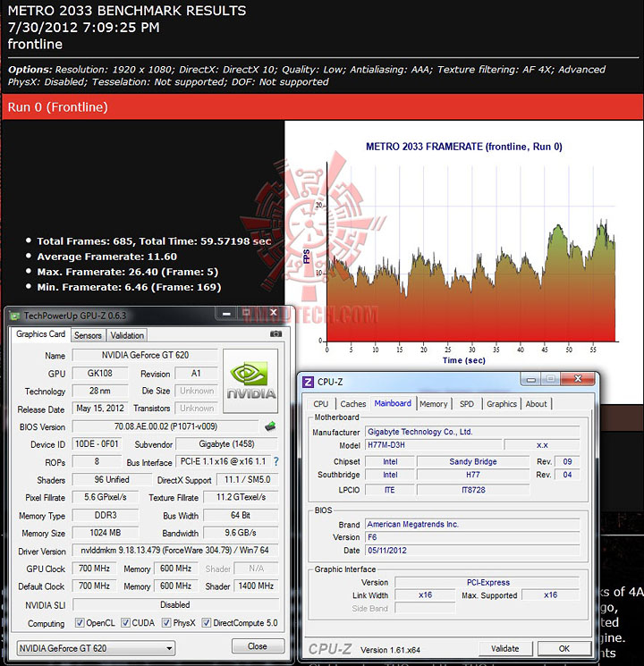The height and width of the screenshot is (666, 644).
Task: Click the Texture Fillrate 11.2 GTexel/s value
Action: coord(241,497)
